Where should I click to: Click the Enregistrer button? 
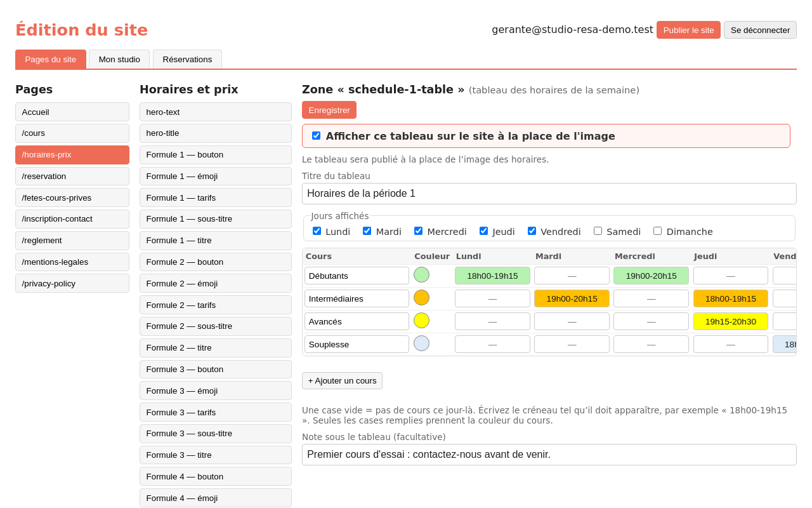click(x=329, y=110)
